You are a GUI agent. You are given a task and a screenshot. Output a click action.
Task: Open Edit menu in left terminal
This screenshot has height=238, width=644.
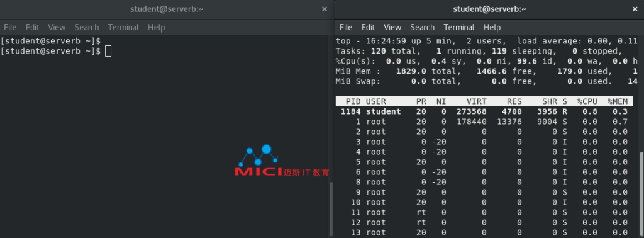click(x=33, y=28)
